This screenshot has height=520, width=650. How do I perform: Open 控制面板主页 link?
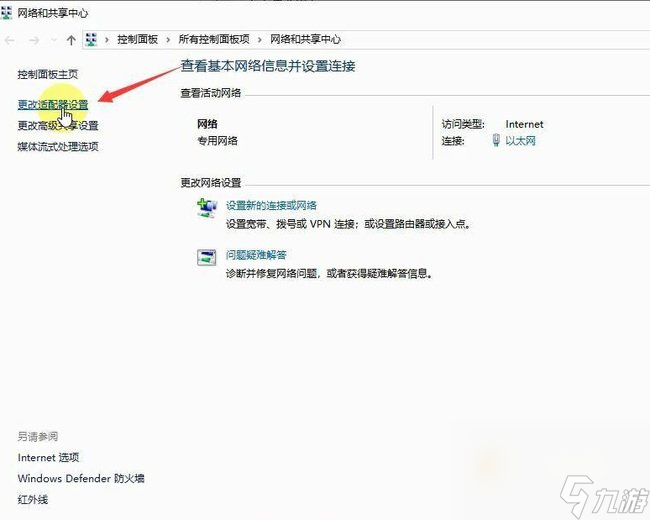coord(48,74)
